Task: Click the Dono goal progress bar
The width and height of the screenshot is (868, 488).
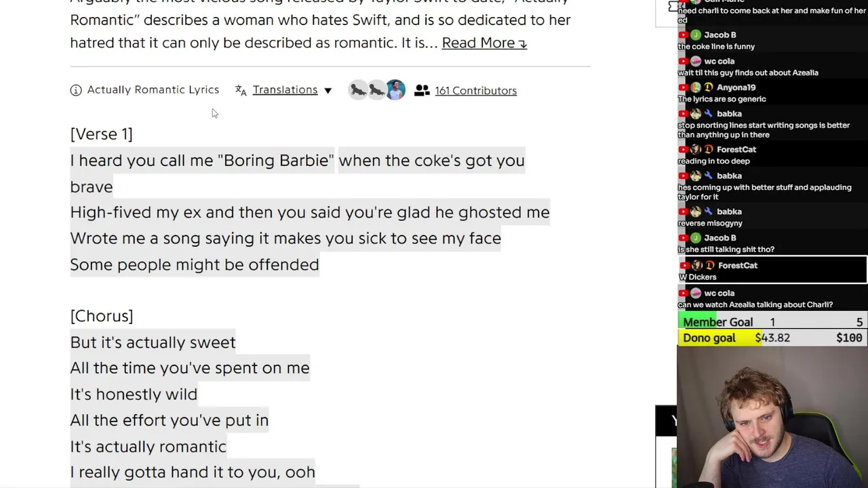Action: 772,338
